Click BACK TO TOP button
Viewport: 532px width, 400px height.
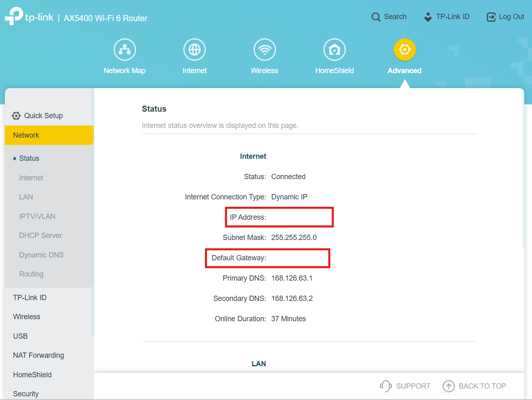point(474,386)
